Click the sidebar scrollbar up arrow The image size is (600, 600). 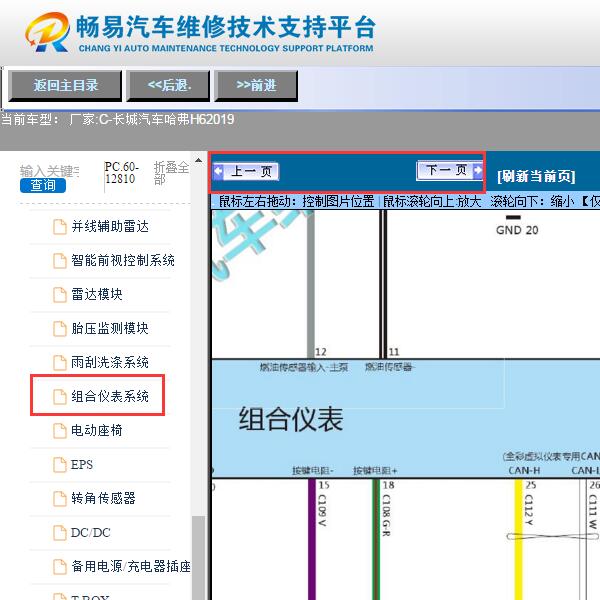[198, 160]
